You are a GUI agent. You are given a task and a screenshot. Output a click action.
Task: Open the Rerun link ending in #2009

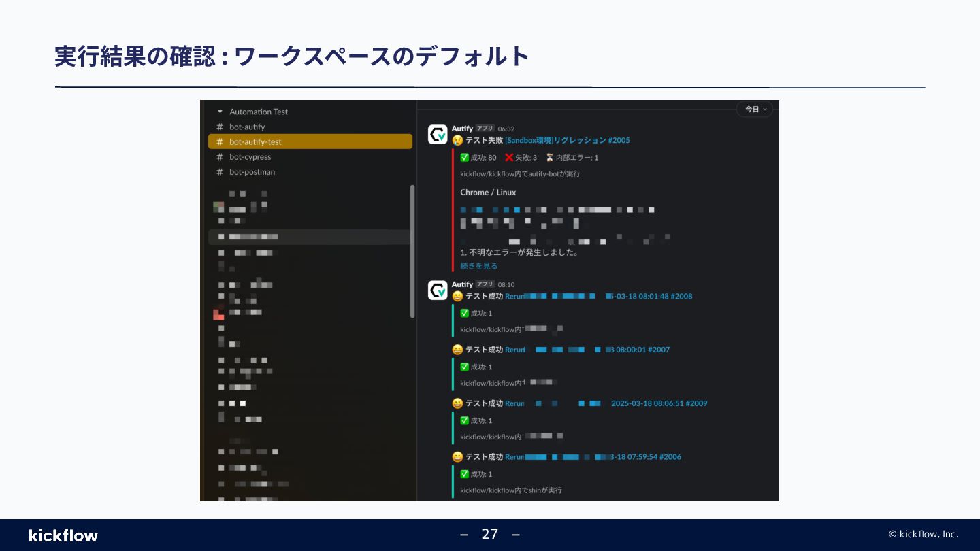tap(606, 403)
